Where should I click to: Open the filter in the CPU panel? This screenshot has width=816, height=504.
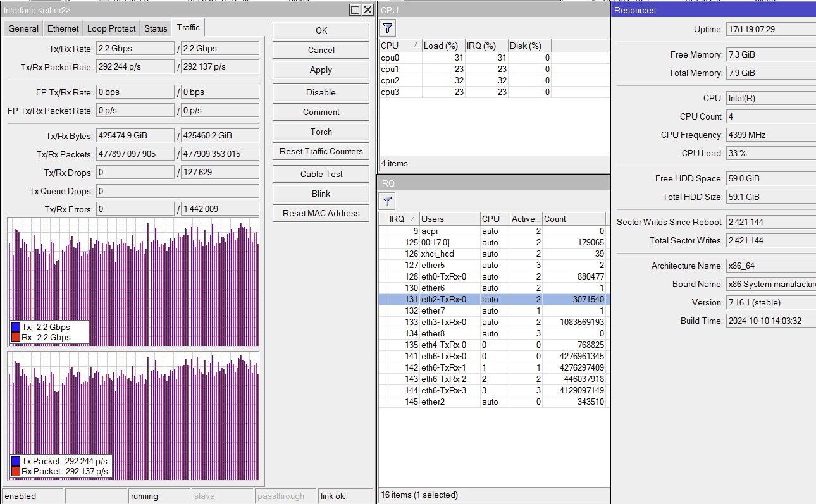pyautogui.click(x=388, y=28)
